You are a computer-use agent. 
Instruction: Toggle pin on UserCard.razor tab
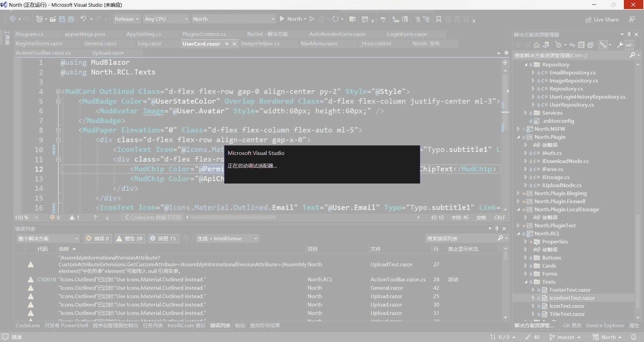point(227,44)
